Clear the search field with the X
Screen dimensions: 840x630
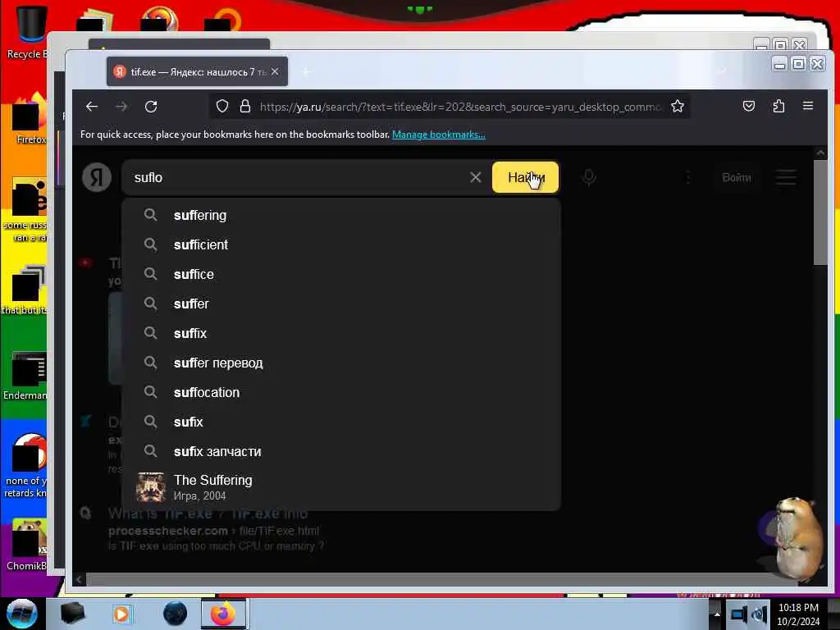click(475, 177)
